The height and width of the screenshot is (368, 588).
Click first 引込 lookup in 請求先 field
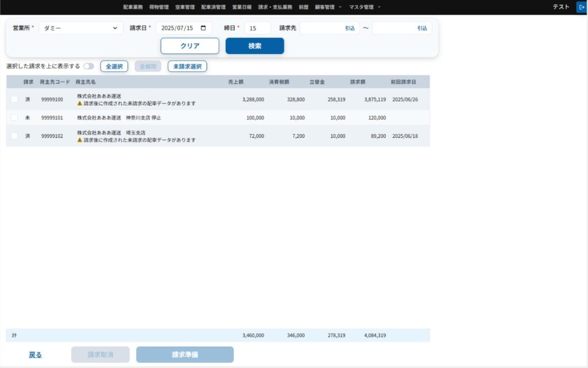click(350, 28)
